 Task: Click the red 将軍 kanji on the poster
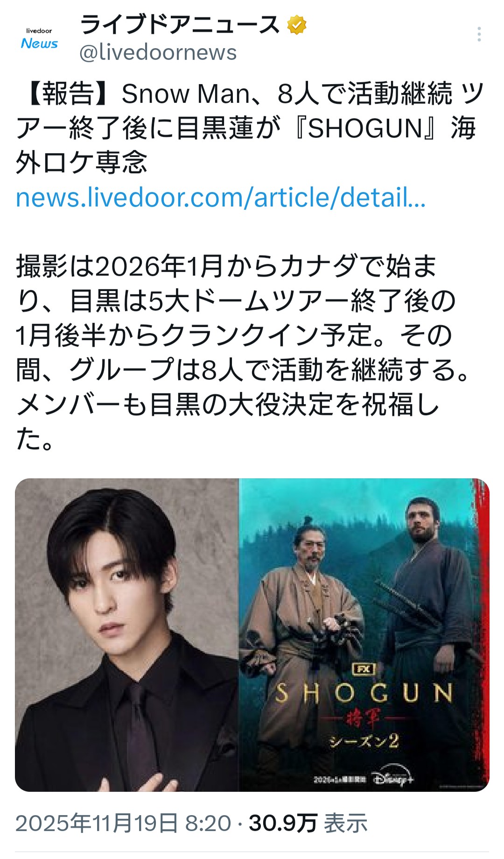click(364, 718)
